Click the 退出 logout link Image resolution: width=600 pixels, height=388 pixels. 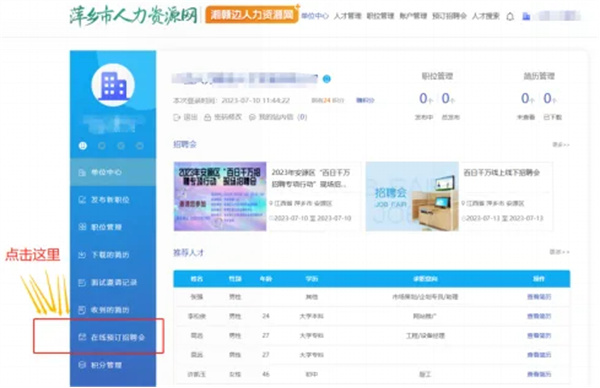(185, 117)
